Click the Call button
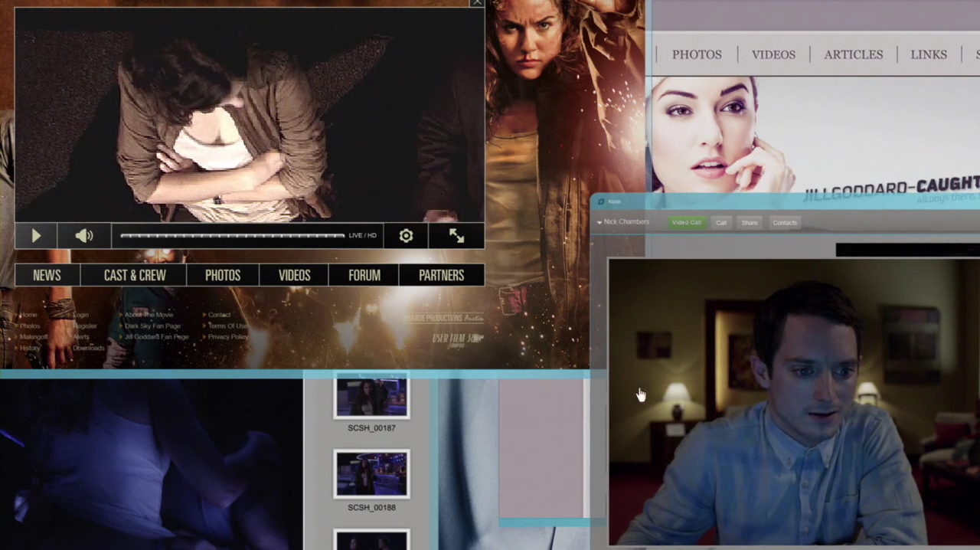 (x=720, y=222)
